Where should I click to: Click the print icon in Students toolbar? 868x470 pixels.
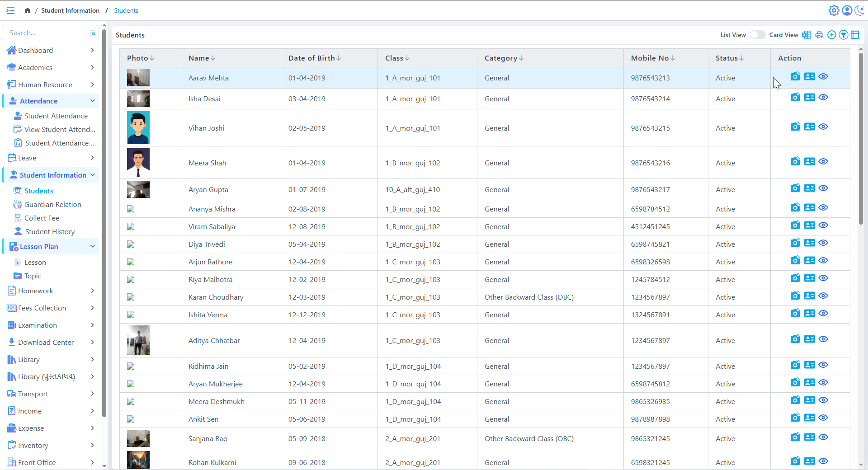[819, 35]
